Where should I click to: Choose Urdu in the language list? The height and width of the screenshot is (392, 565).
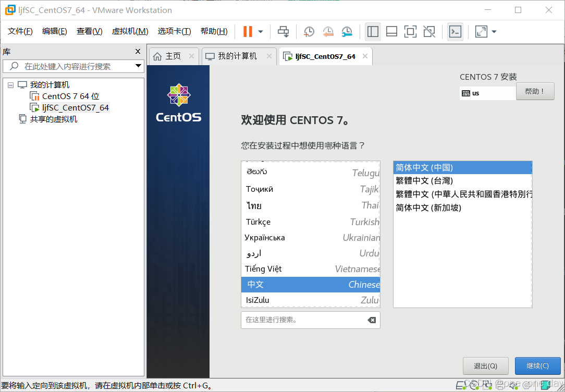coord(311,253)
